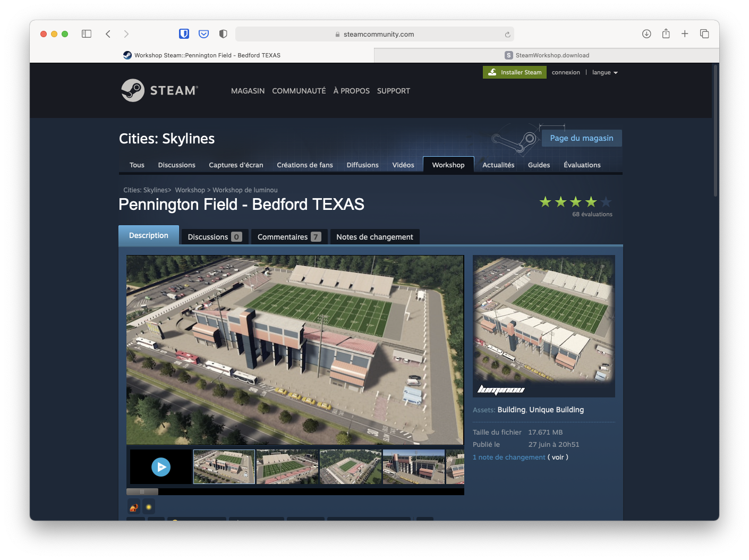749x560 pixels.
Task: Click Workshop de luminou breadcrumb
Action: click(x=245, y=190)
